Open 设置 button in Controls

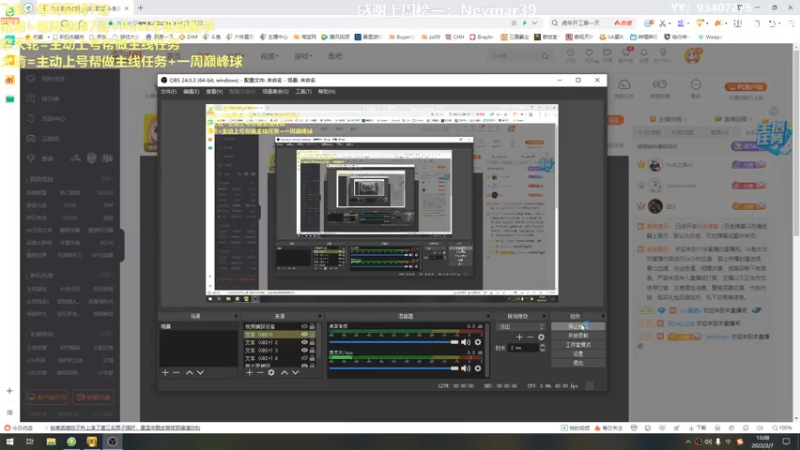click(x=578, y=354)
